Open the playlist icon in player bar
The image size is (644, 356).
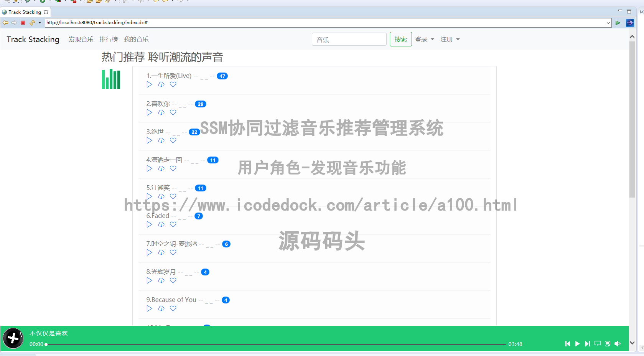click(608, 344)
